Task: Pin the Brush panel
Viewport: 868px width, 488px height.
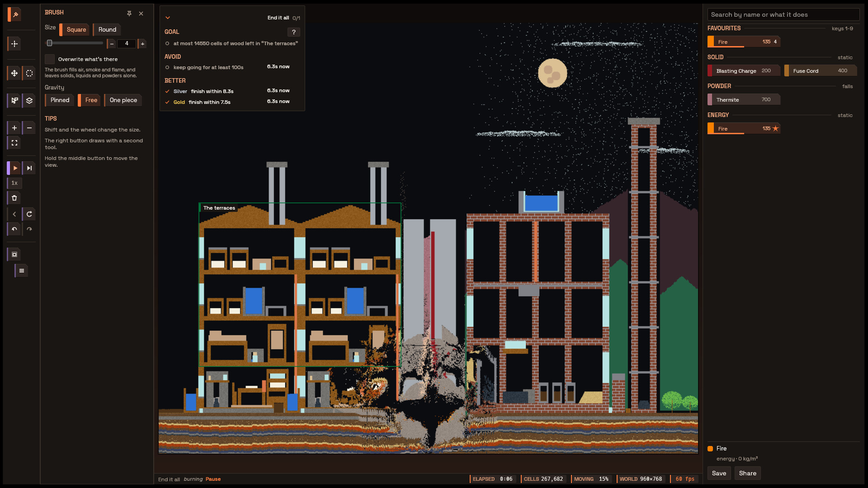Action: (x=129, y=14)
